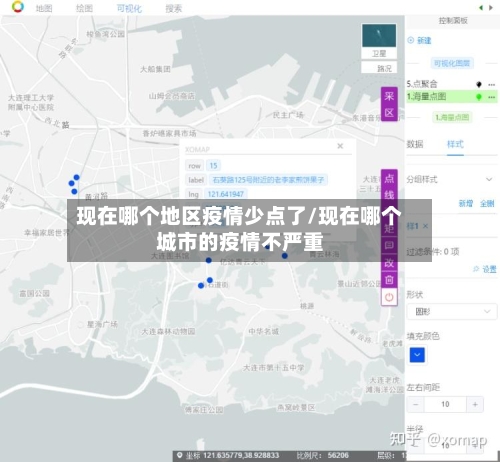The height and width of the screenshot is (462, 500).
Task: Click the 新增 link
Action: point(466,203)
